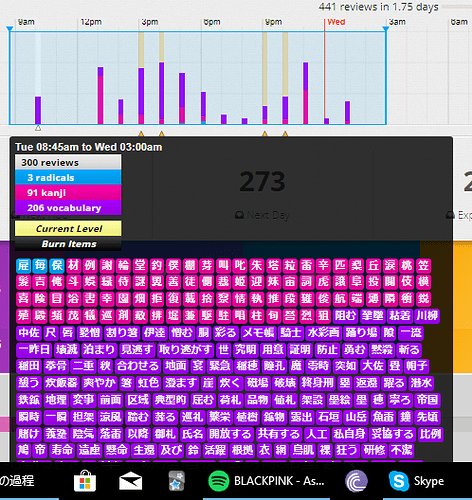Click the orange triangle marker under 3pm

click(141, 134)
